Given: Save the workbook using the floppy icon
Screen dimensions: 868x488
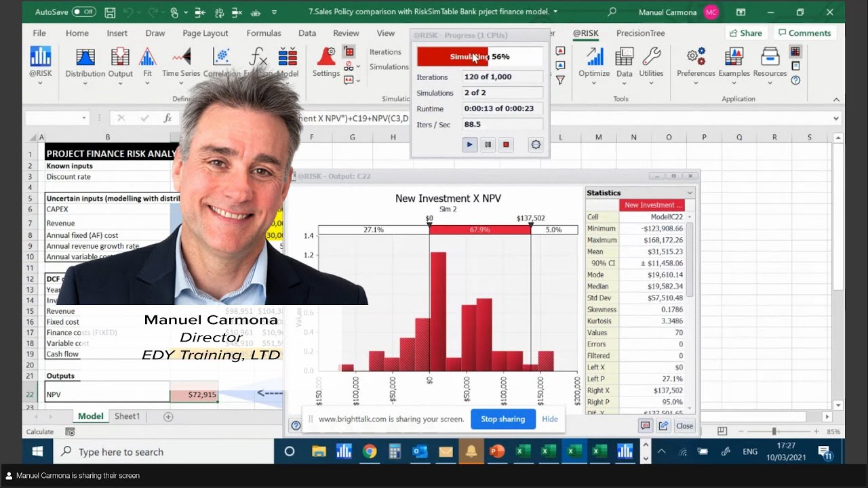Looking at the screenshot, I should tap(110, 12).
